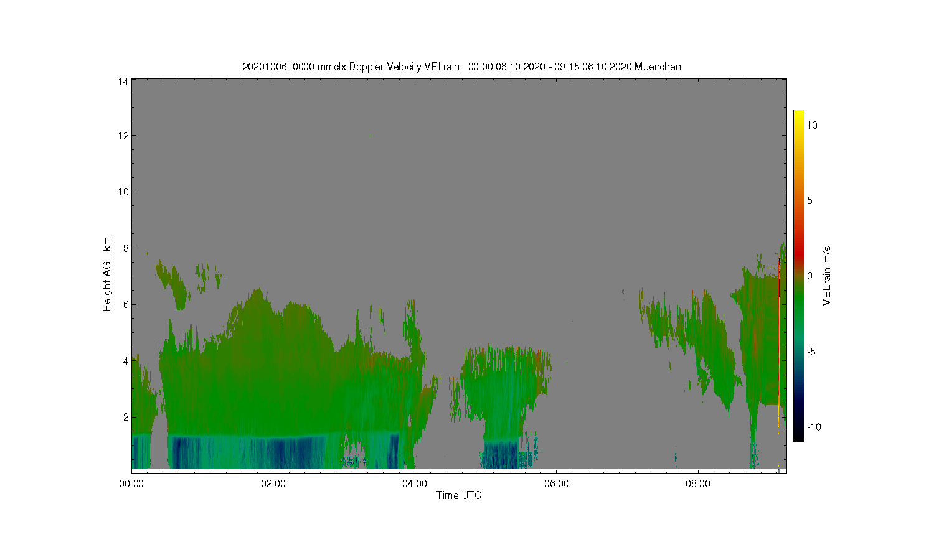Click the yellow top of the colorbar
This screenshot has width=934, height=560.
click(x=798, y=114)
